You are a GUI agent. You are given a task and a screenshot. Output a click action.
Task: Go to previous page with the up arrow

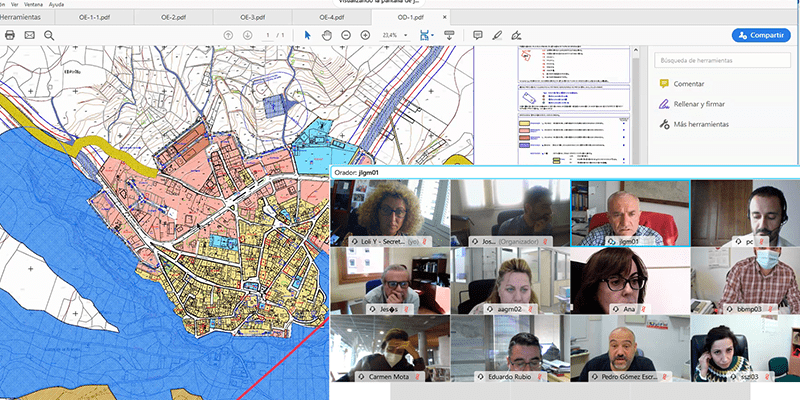228,35
